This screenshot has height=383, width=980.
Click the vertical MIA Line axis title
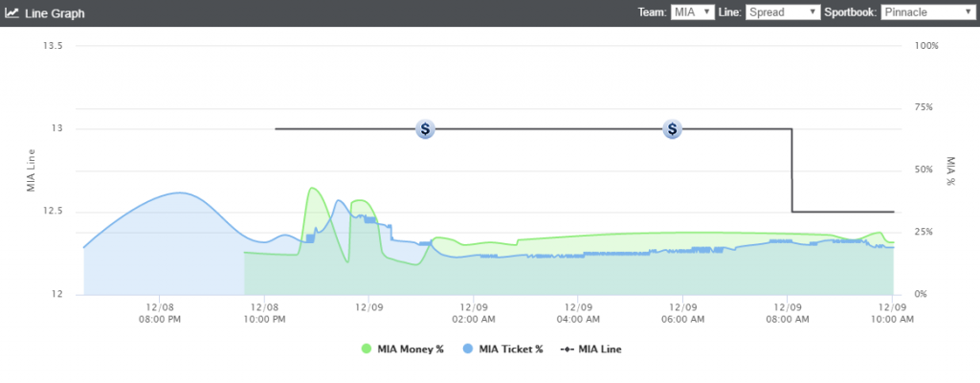point(31,170)
